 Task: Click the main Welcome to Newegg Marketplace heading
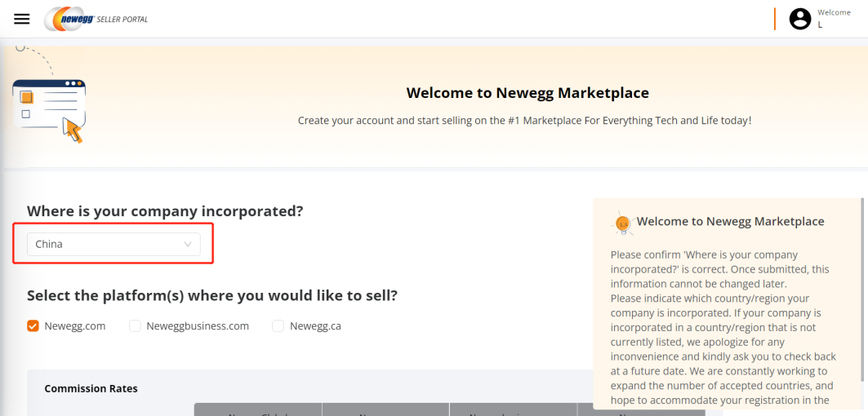527,93
